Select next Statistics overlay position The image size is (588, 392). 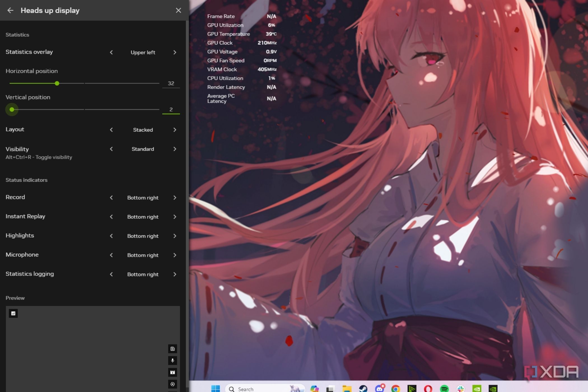[175, 52]
